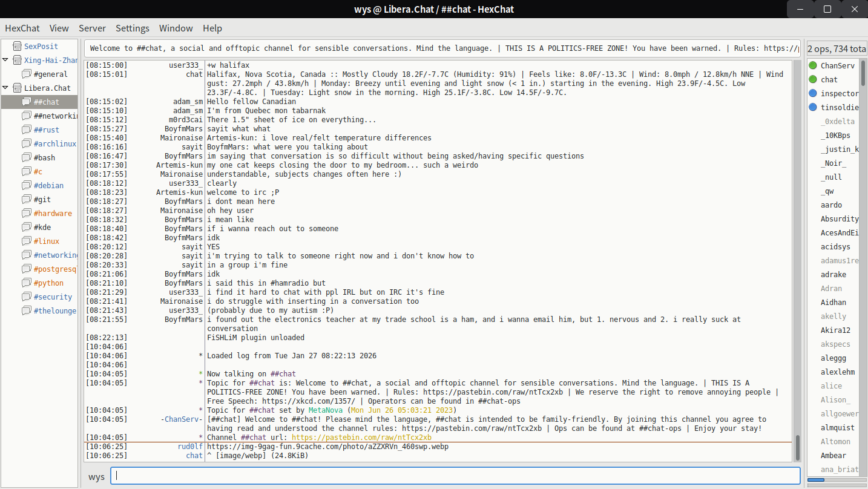This screenshot has height=489, width=868.
Task: Collapse the Xing-Hai-Zhan server tree
Action: click(x=5, y=61)
